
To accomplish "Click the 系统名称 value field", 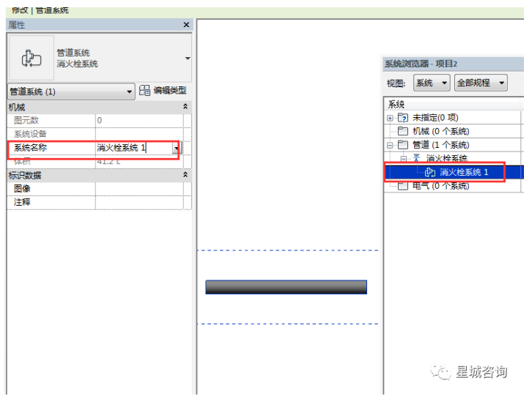I will (134, 147).
